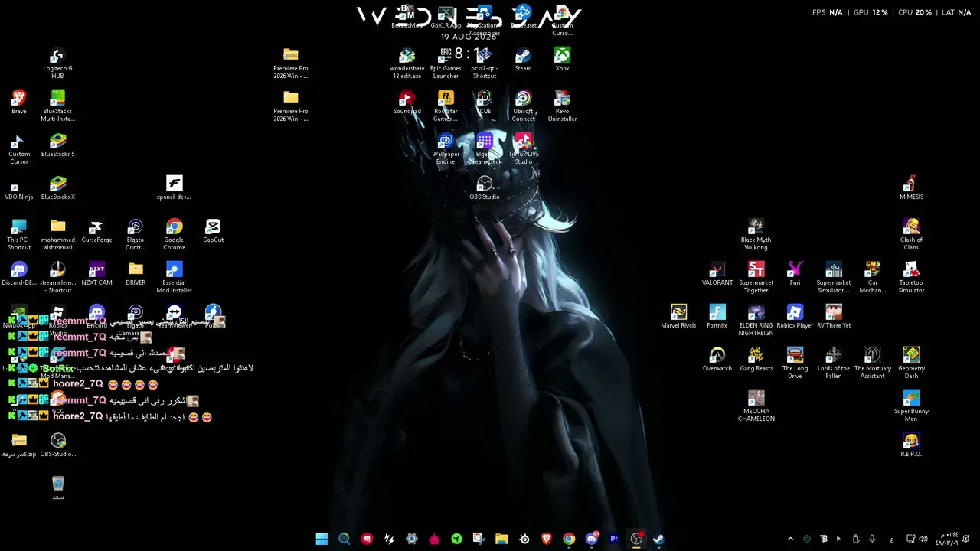Open the Windows Start menu
980x551 pixels.
click(x=322, y=539)
